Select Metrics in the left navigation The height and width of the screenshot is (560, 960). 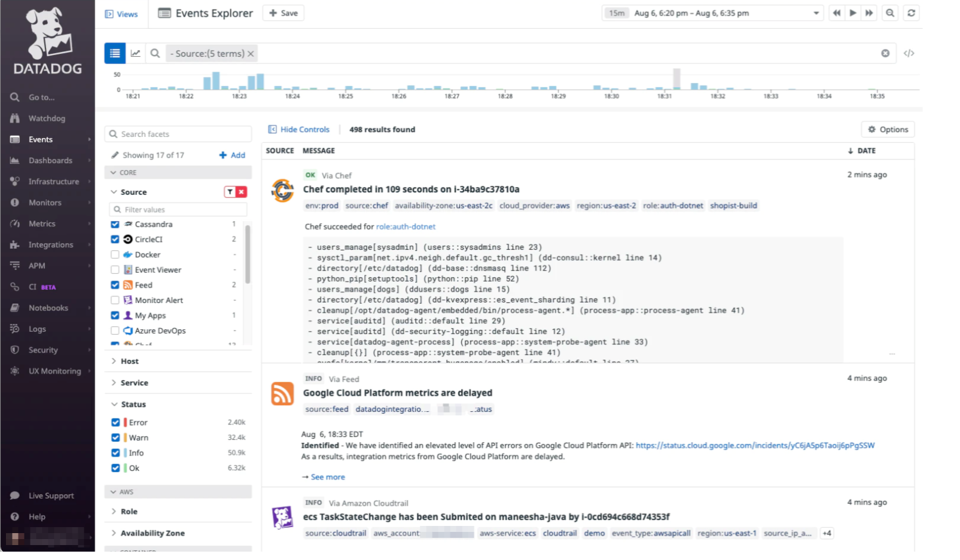(x=42, y=224)
